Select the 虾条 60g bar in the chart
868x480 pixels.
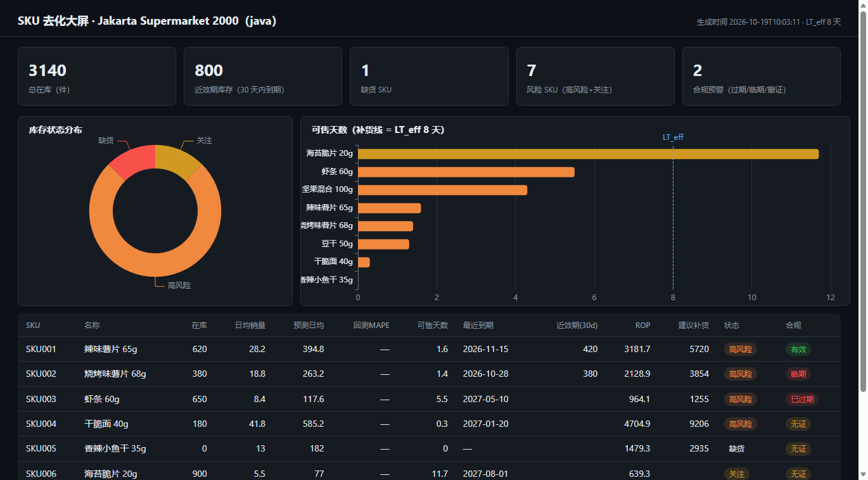point(466,172)
